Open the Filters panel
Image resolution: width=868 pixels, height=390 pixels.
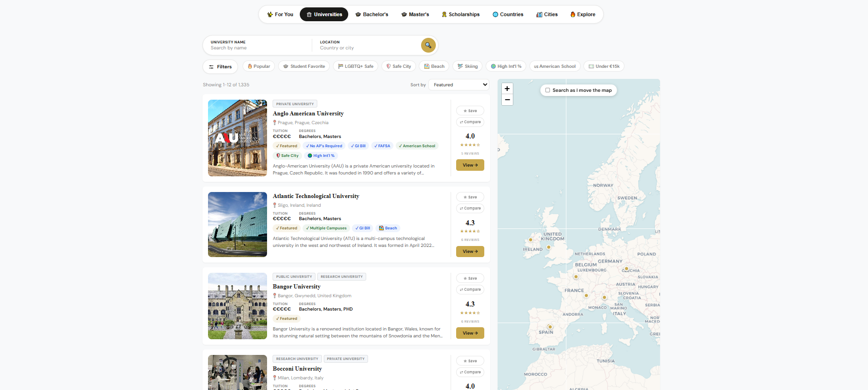220,66
